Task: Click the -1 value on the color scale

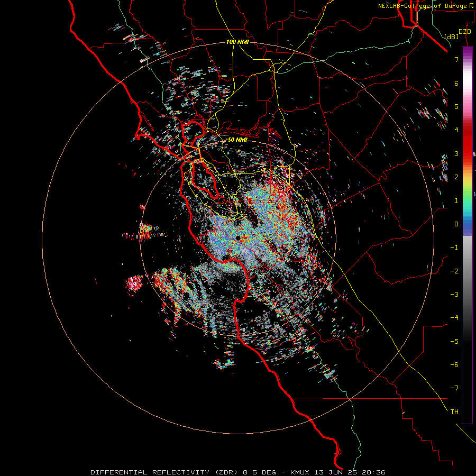Action: (454, 248)
